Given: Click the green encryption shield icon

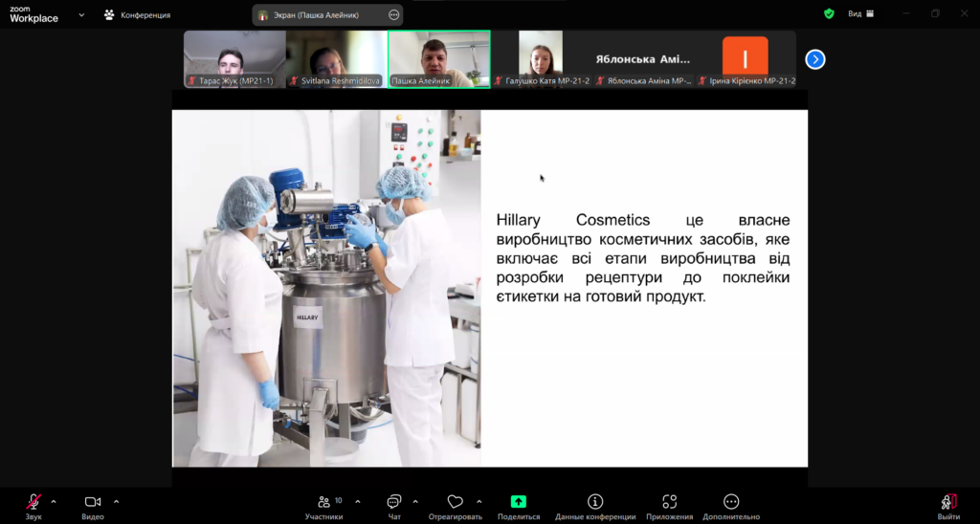Looking at the screenshot, I should 829,14.
